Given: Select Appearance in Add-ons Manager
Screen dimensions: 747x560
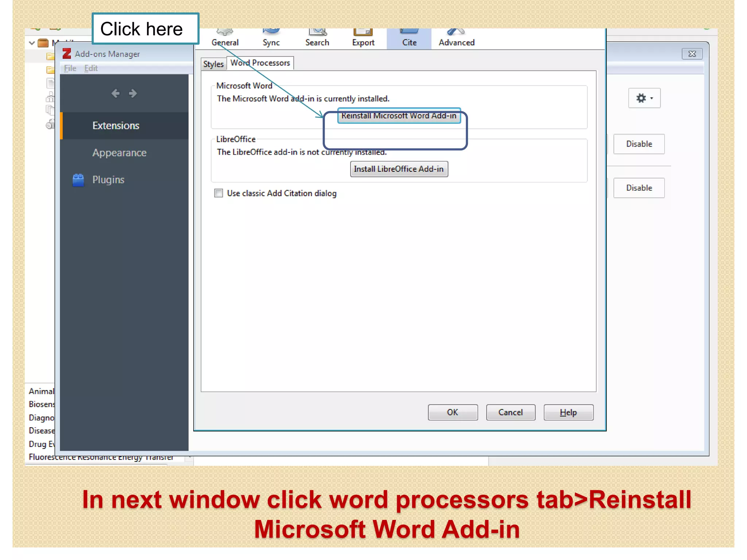Looking at the screenshot, I should 124,153.
